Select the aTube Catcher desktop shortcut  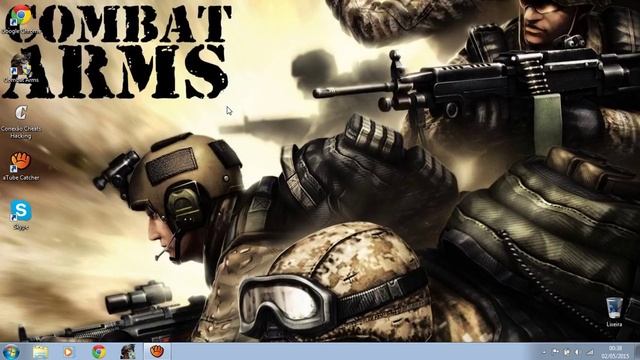pos(21,166)
